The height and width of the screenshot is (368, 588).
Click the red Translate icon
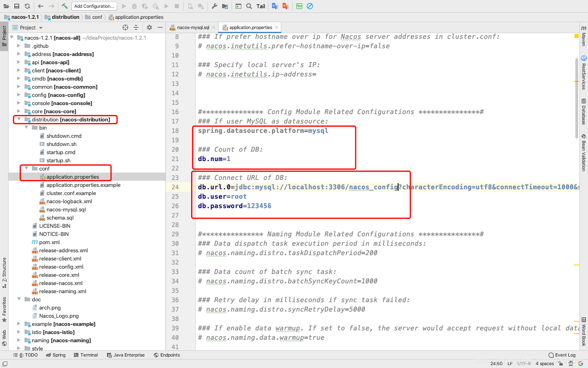(x=285, y=6)
